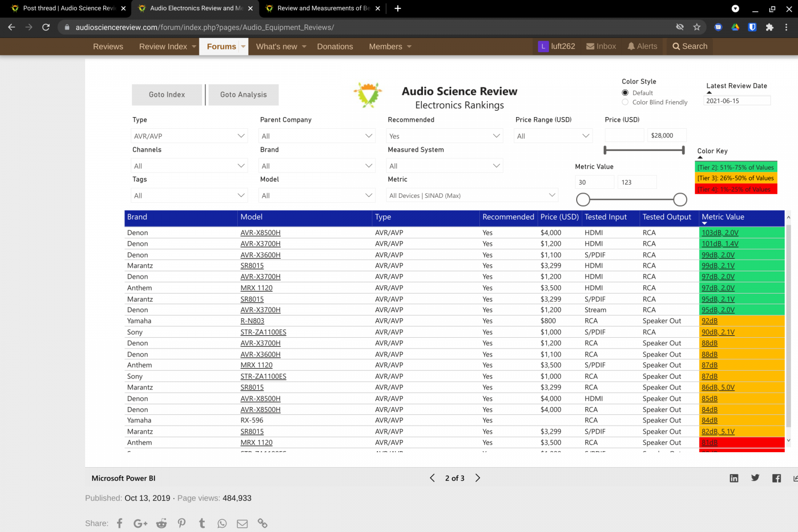Screen dimensions: 798x532
Task: Click Audio Science Review logo
Action: click(x=368, y=95)
